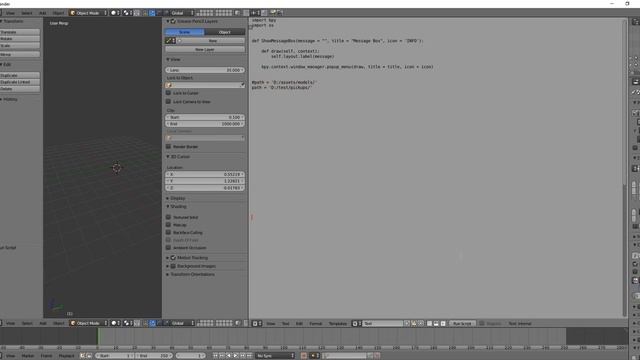Pick lock object with eyedropper icon
Image resolution: width=640 pixels, height=360 pixels.
pyautogui.click(x=242, y=85)
